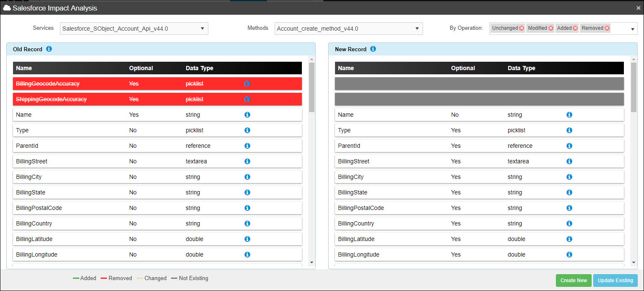
Task: Click BillingLongitude field name in New Record
Action: (x=358, y=254)
